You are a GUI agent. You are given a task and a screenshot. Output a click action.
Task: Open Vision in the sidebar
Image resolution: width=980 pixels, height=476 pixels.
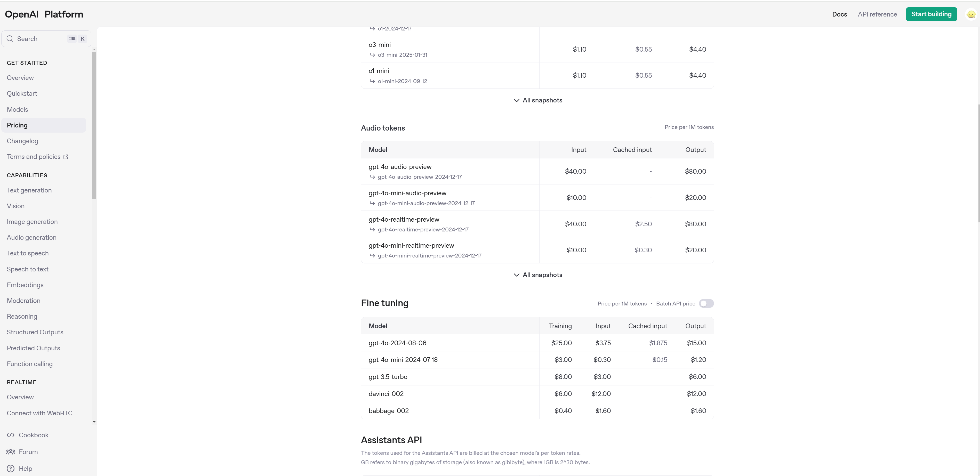(x=15, y=206)
